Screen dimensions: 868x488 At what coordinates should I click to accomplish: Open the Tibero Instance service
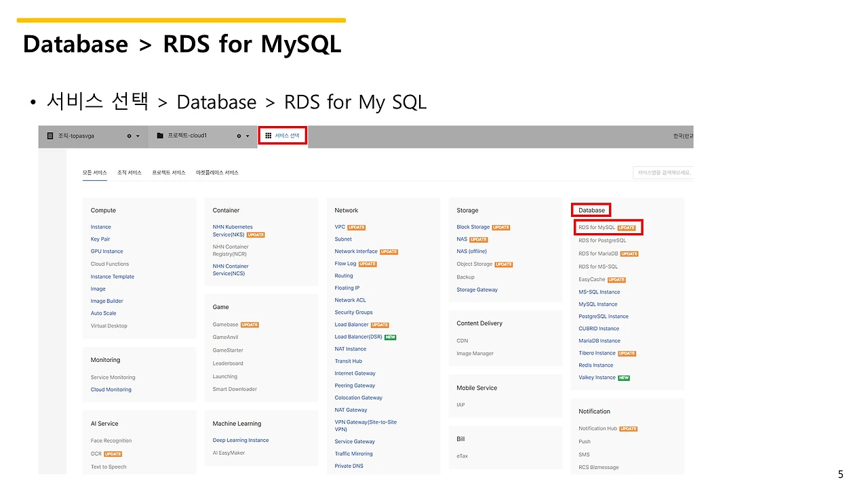597,353
